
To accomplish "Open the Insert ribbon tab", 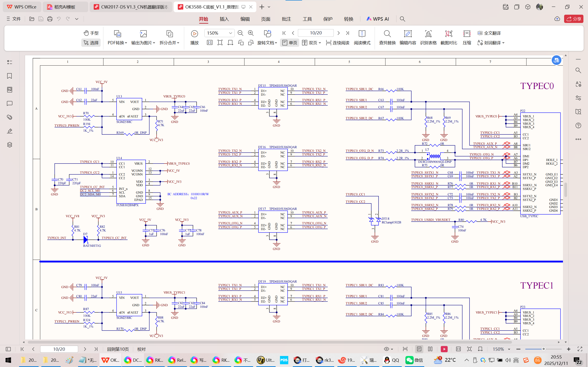I will tap(224, 19).
